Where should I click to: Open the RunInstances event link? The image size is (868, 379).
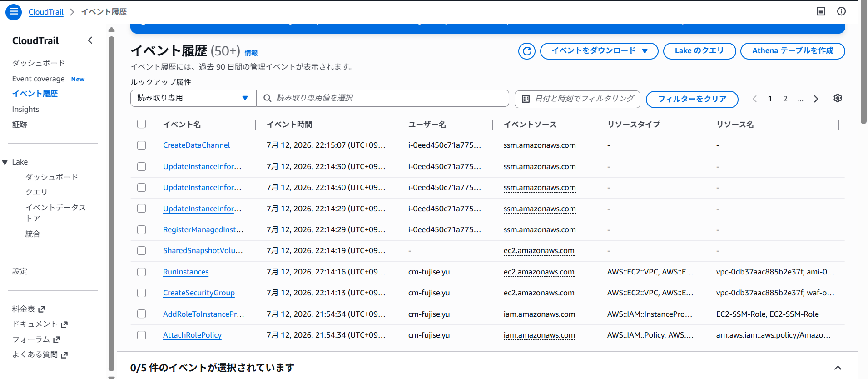[x=186, y=272]
